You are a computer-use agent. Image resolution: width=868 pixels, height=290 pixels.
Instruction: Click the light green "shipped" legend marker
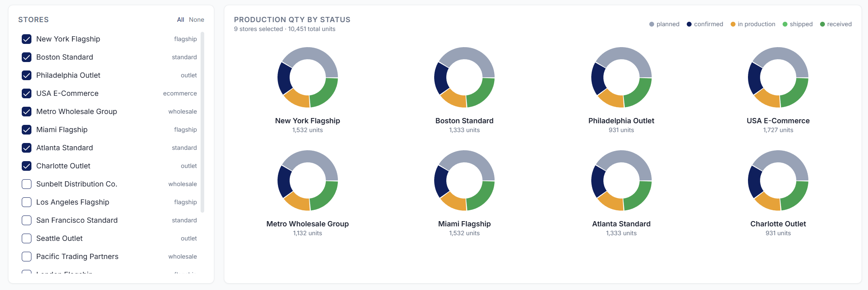[x=785, y=24]
